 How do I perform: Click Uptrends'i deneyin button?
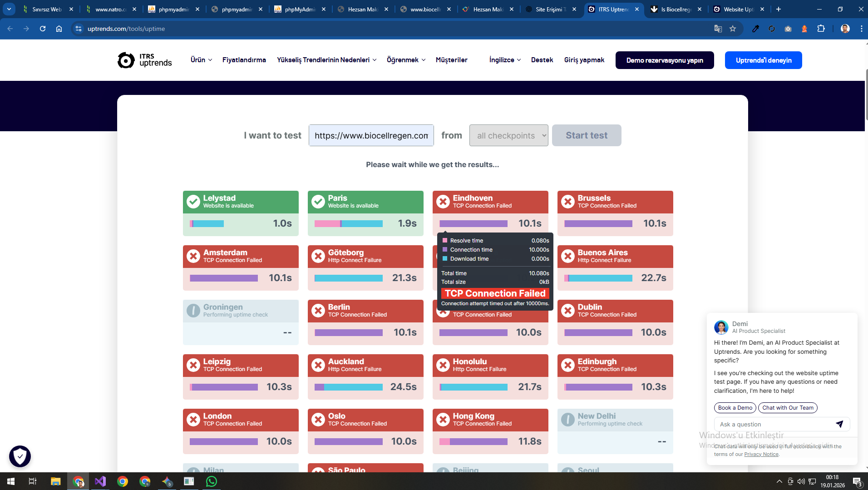(764, 60)
